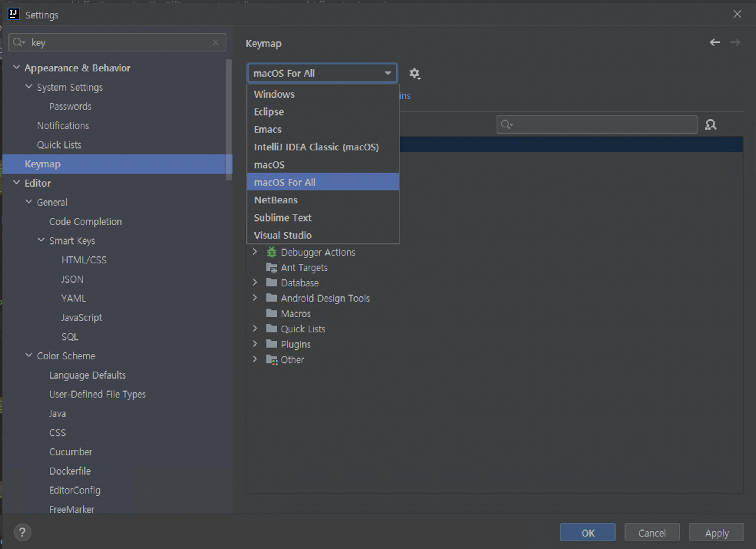Viewport: 756px width, 549px height.
Task: Go back using the left arrow icon
Action: (714, 42)
